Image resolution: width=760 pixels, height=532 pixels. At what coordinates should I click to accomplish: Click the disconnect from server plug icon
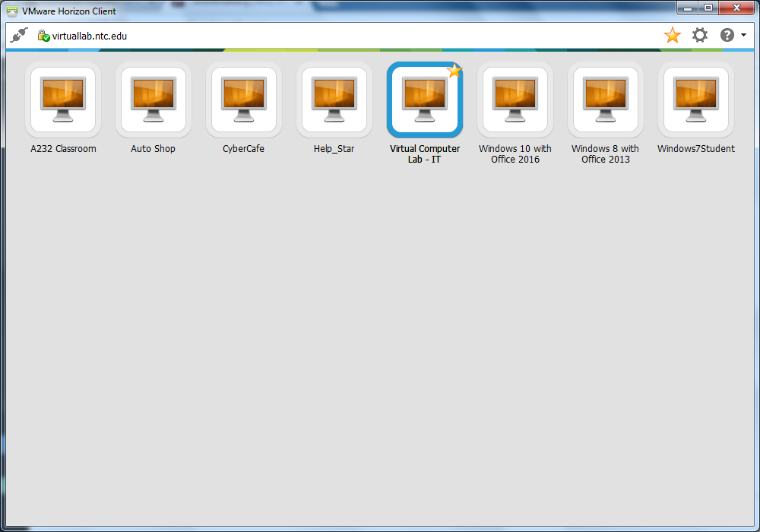[20, 35]
